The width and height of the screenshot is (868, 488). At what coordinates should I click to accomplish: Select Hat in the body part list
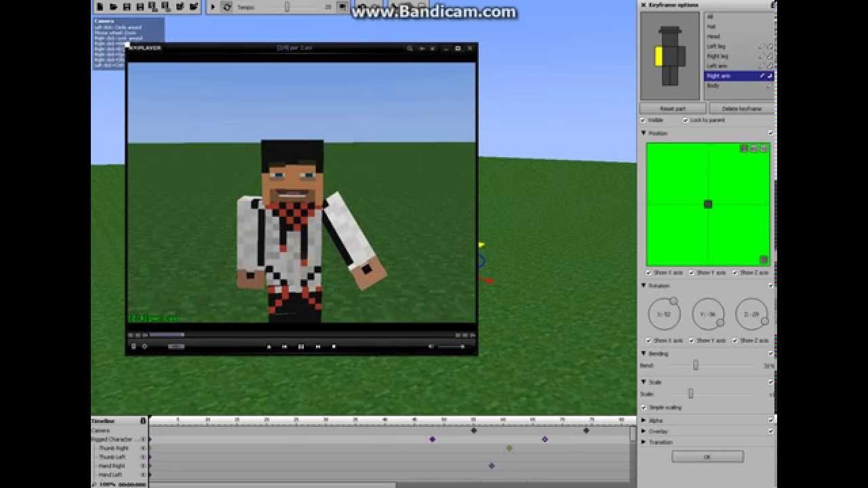pos(738,26)
